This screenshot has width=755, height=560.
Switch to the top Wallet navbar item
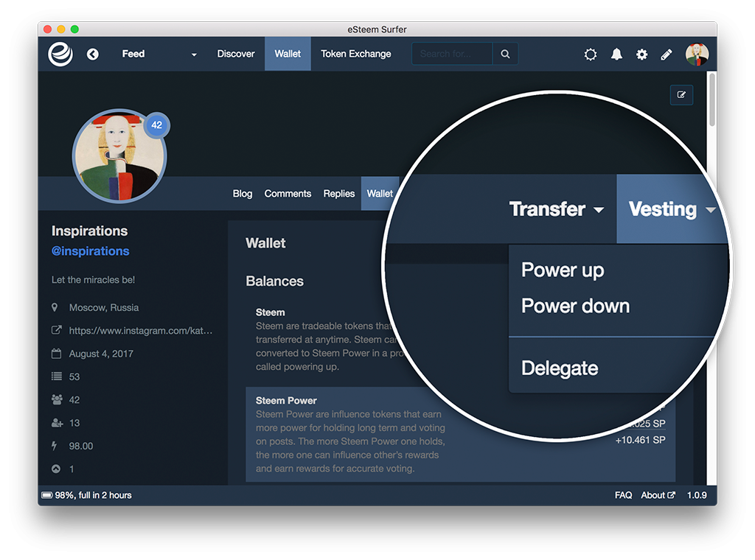click(288, 54)
